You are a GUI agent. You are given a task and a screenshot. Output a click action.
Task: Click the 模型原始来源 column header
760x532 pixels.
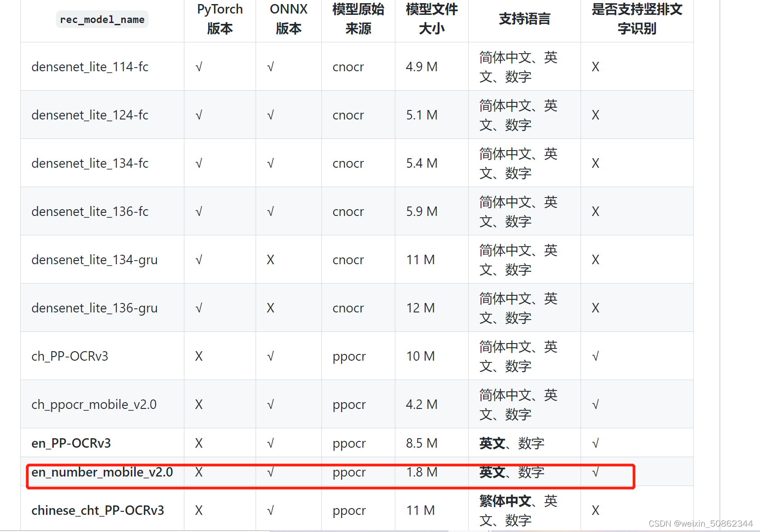[358, 19]
